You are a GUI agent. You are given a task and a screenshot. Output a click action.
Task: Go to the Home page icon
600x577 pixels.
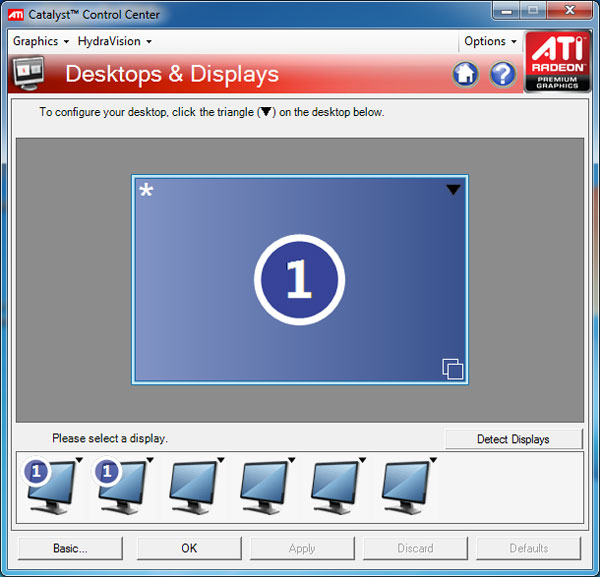[x=465, y=74]
